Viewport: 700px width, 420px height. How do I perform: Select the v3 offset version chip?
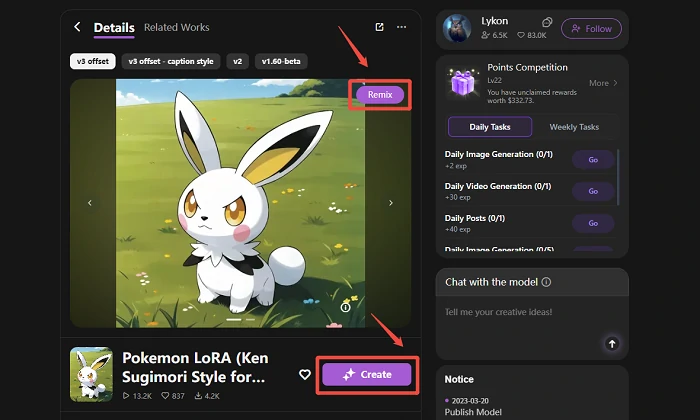tap(93, 61)
